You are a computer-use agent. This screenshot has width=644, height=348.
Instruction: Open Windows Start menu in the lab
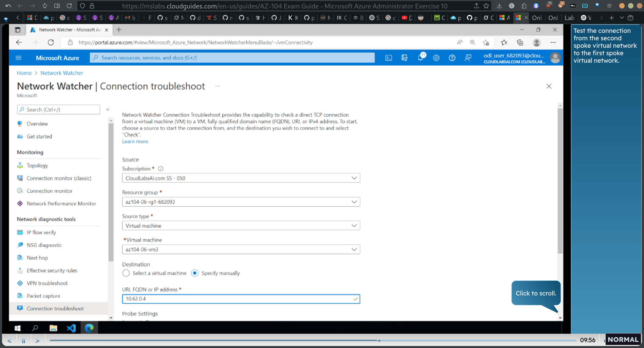[x=18, y=328]
